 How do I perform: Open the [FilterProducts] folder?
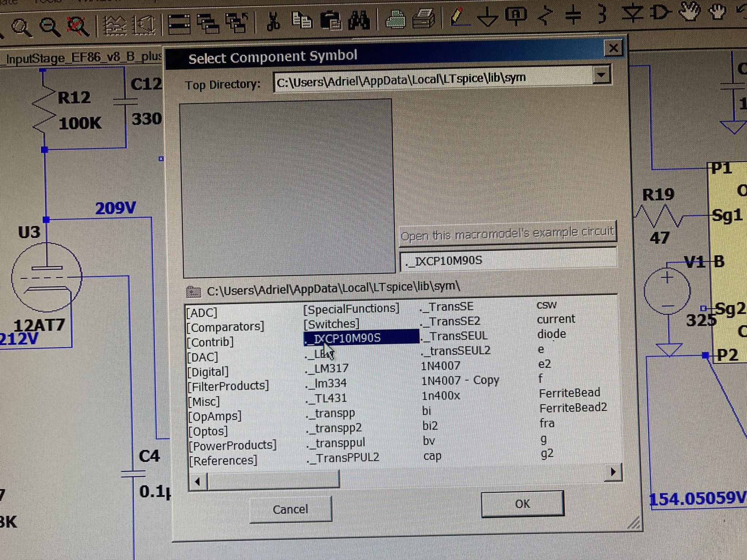(x=228, y=386)
